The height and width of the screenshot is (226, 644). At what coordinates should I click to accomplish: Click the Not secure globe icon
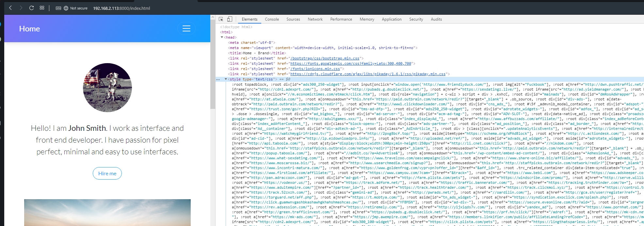pyautogui.click(x=66, y=8)
